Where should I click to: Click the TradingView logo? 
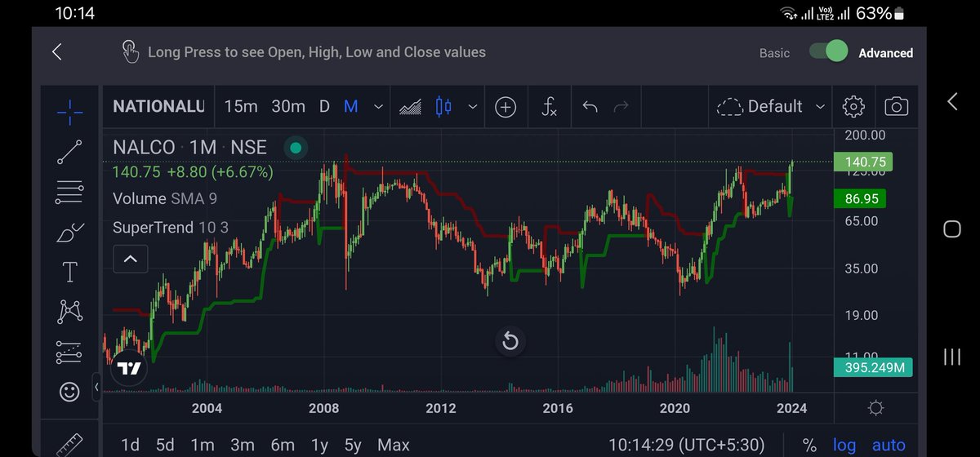129,368
